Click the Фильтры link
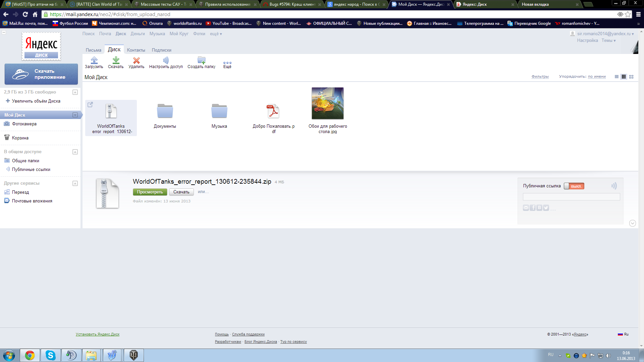The image size is (644, 362). 540,77
